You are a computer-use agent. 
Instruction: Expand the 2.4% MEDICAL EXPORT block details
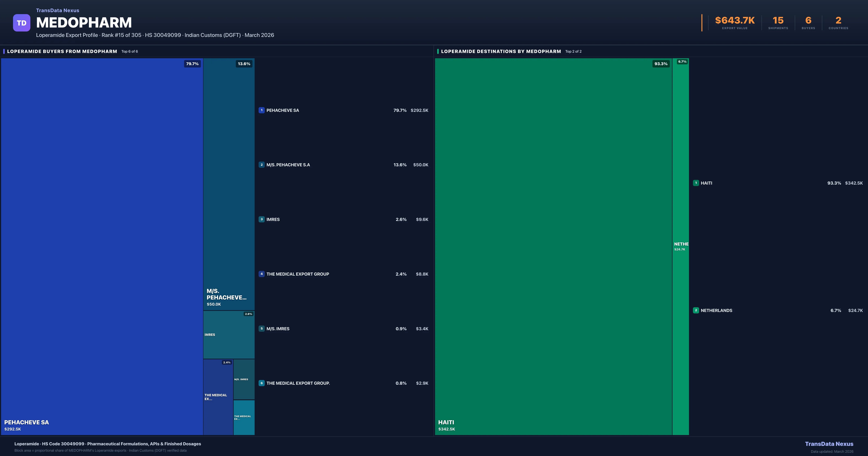[226, 362]
